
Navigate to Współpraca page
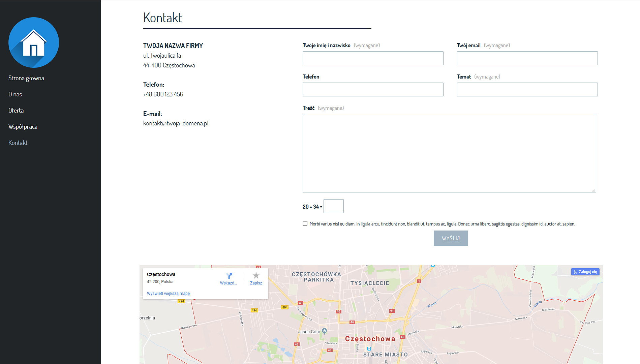[x=23, y=127]
